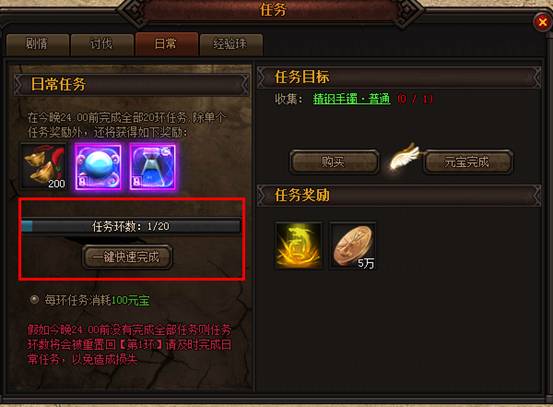The image size is (553, 407).
Task: Click the copper coin 5万 reward icon
Action: 352,246
